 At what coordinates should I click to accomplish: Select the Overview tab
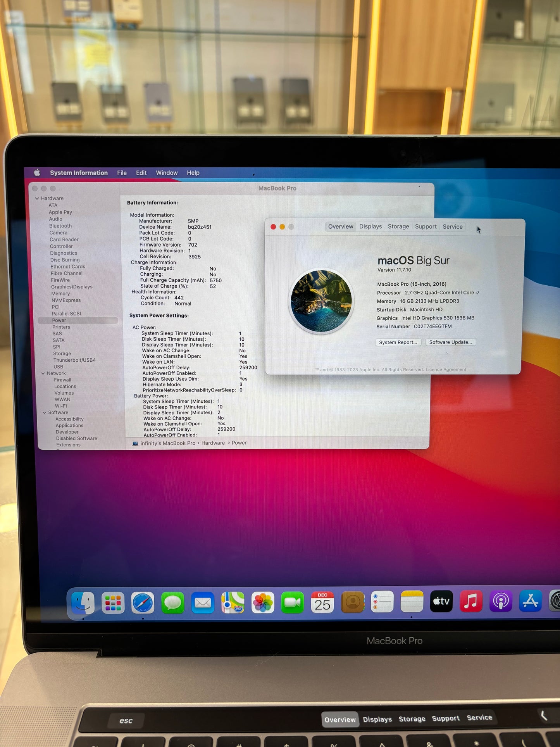[x=341, y=227]
